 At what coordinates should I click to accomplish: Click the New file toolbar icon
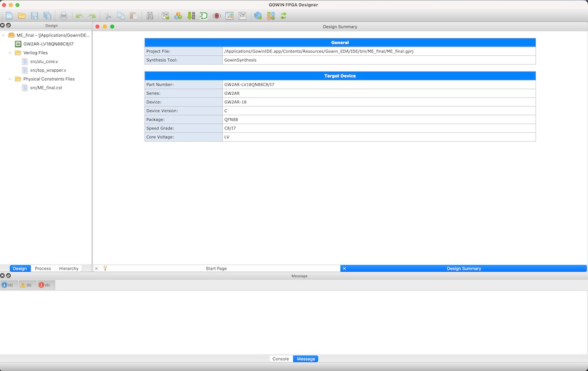click(x=9, y=16)
